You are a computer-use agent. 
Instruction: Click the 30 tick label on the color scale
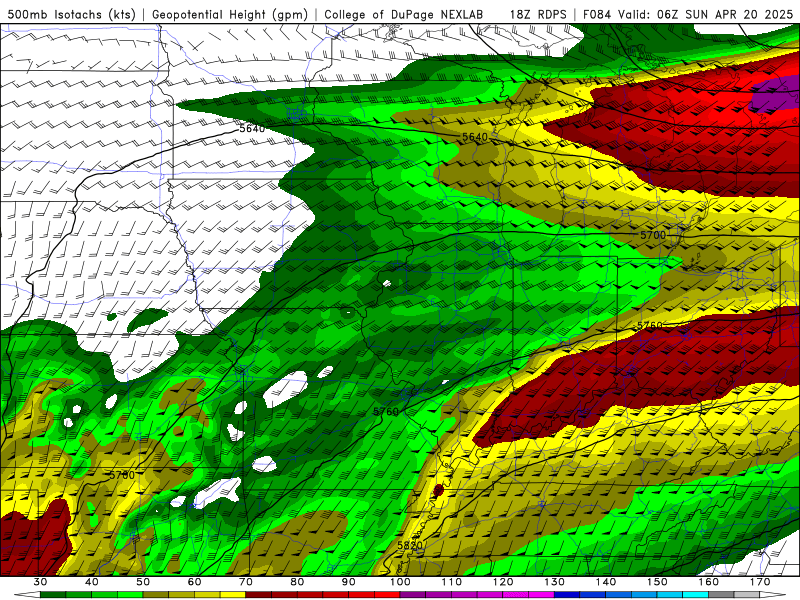point(40,582)
